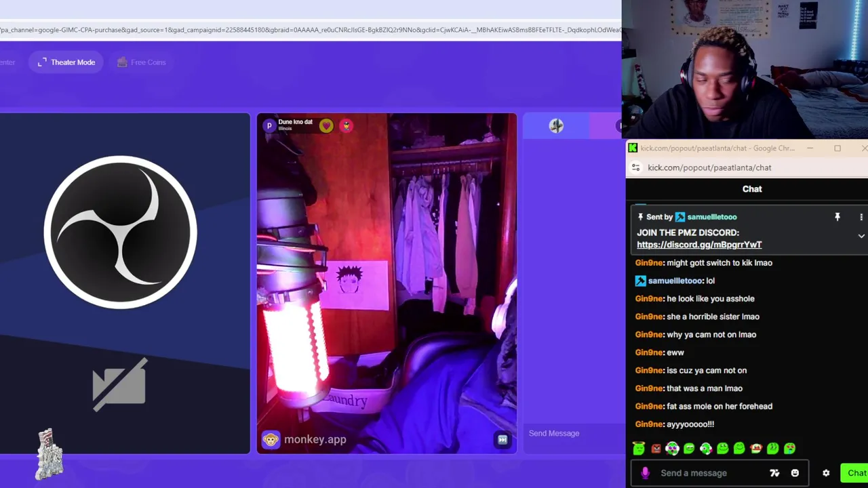The width and height of the screenshot is (868, 488).
Task: Open the site info icon in Kick popout address bar
Action: click(x=635, y=167)
